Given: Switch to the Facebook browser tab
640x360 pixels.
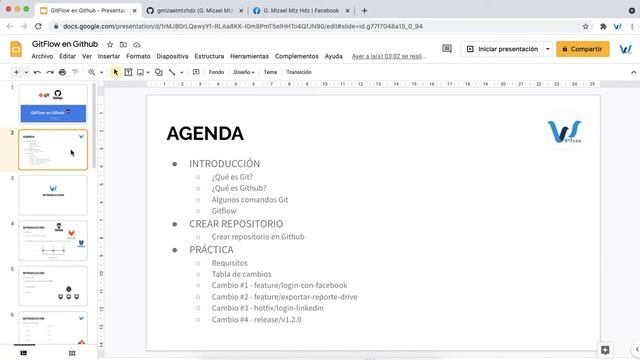Looking at the screenshot, I should click(301, 11).
